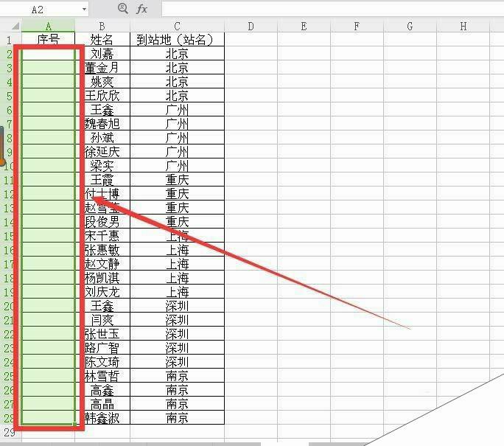Select row 29 header
The image size is (504, 446).
pos(10,432)
